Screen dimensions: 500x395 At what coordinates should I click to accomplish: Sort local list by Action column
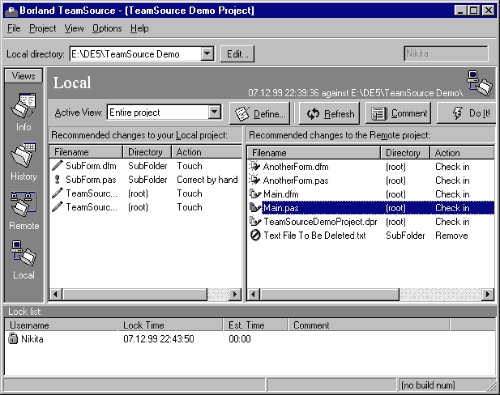[x=207, y=152]
